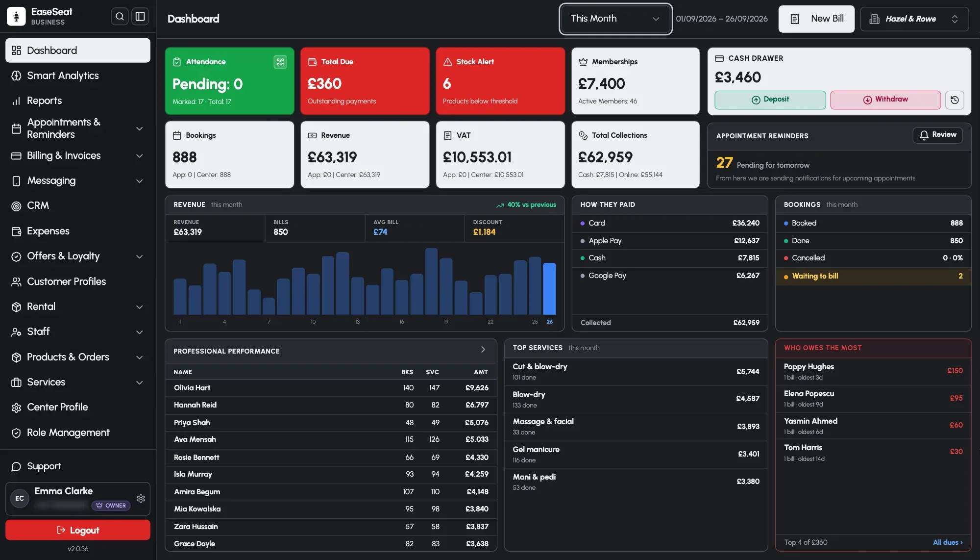The width and height of the screenshot is (980, 560).
Task: Click the Deposit button
Action: [770, 100]
